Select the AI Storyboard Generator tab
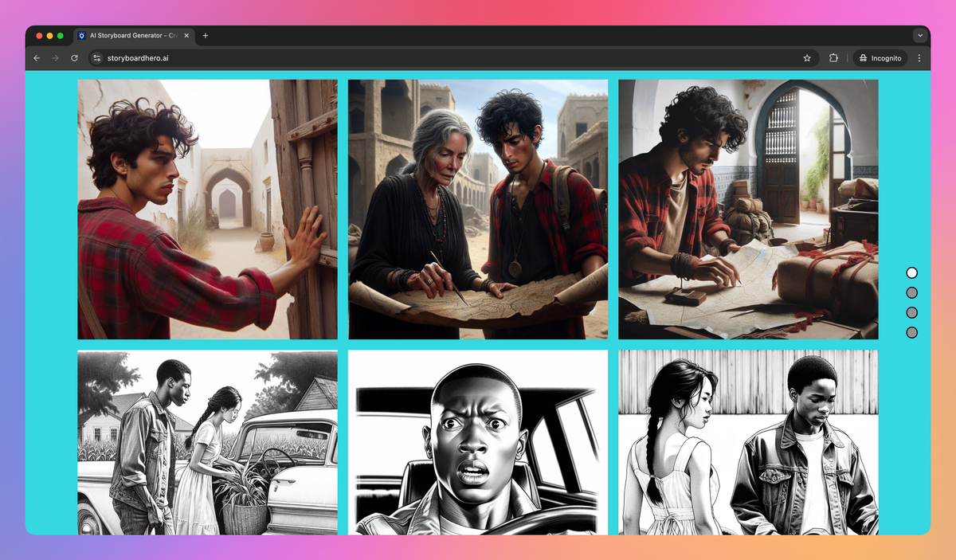Viewport: 956px width, 560px height. 134,36
